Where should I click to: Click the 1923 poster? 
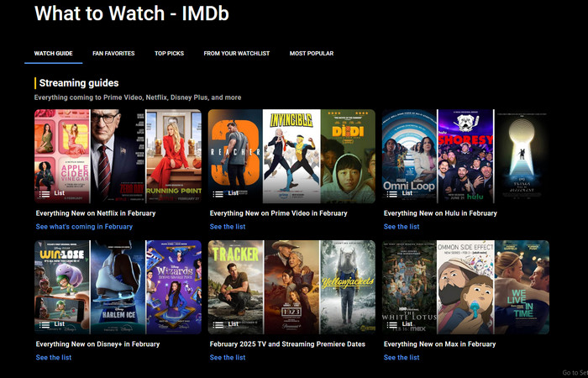pos(291,287)
